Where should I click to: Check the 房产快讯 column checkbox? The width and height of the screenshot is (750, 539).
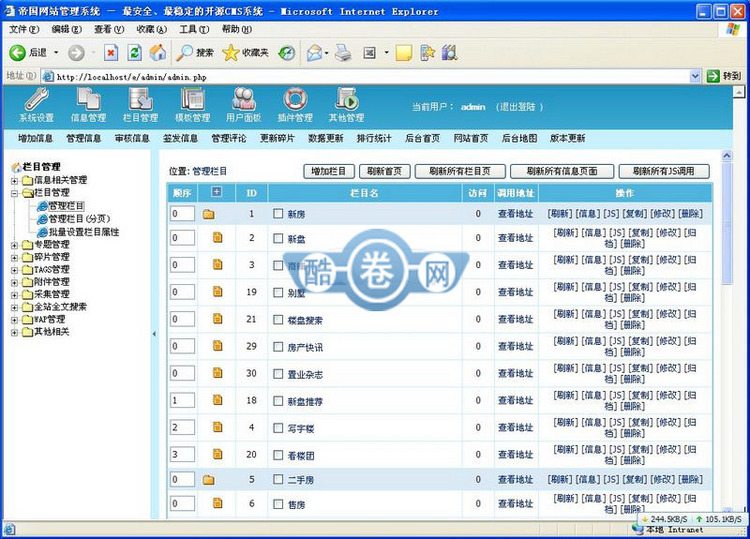(x=278, y=346)
